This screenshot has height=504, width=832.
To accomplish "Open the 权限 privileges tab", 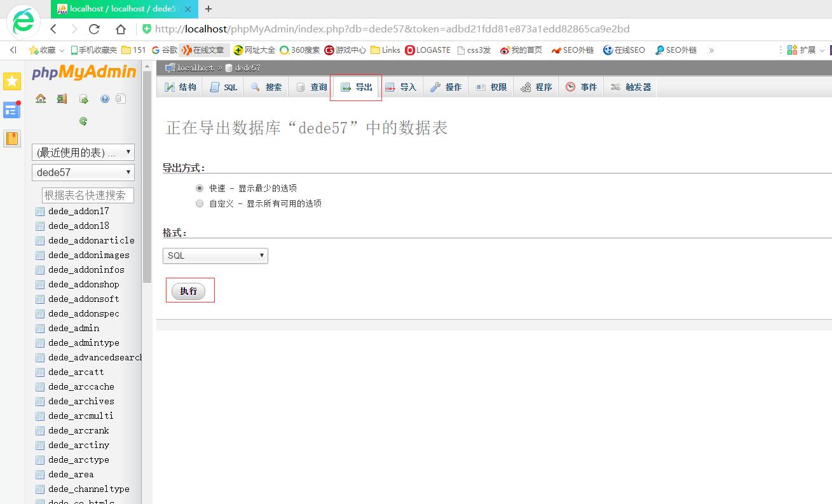I will click(x=491, y=87).
